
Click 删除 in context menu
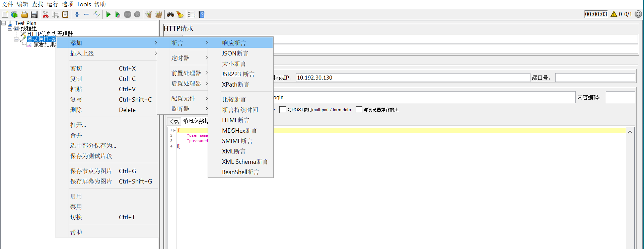(x=107, y=110)
